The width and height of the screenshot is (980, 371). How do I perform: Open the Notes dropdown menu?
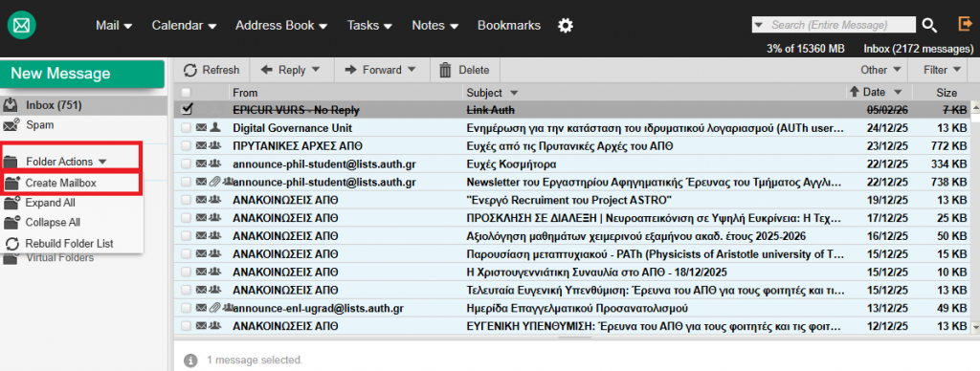(x=435, y=26)
